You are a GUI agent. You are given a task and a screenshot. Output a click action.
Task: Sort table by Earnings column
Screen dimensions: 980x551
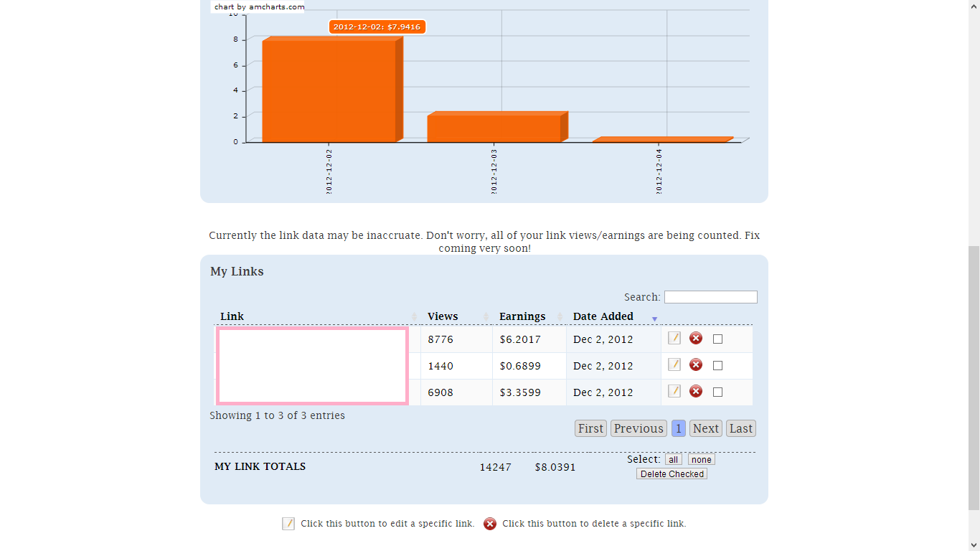tap(529, 316)
